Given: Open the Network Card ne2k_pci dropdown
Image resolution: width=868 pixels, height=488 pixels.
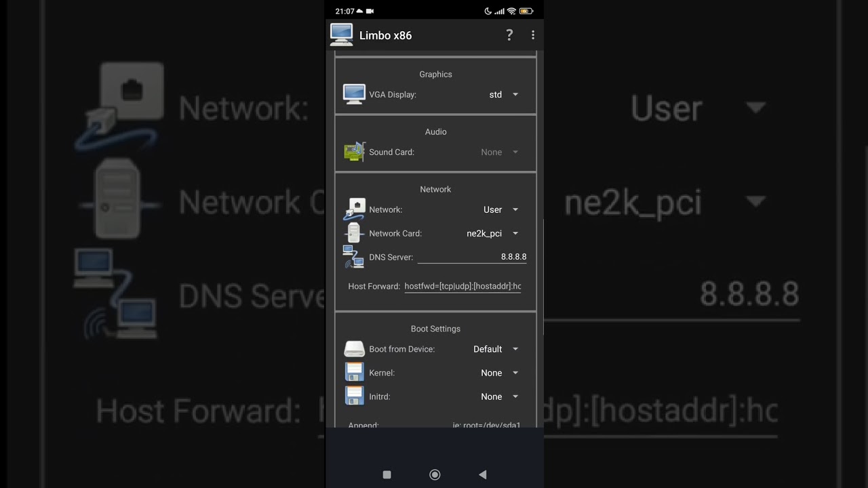Looking at the screenshot, I should coord(493,234).
